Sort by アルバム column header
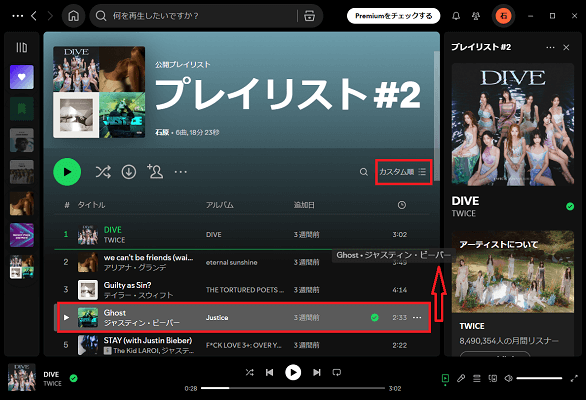Screen dimensions: 586x400 [x=220, y=205]
